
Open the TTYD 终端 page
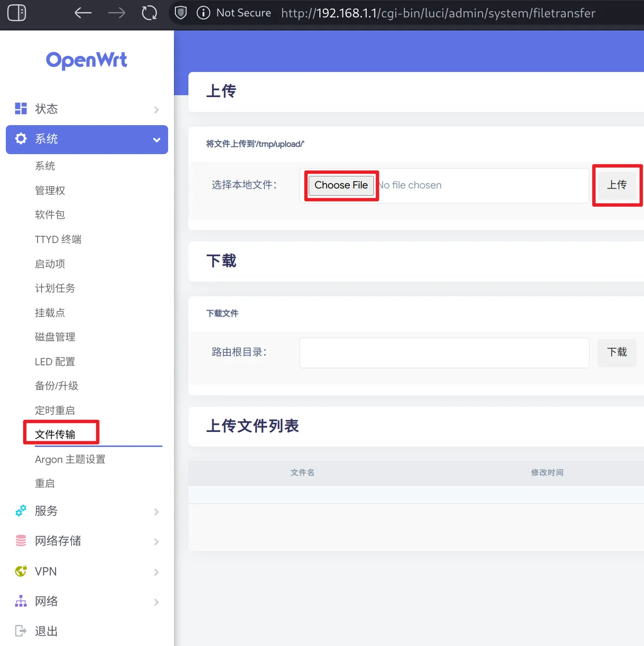pos(58,239)
